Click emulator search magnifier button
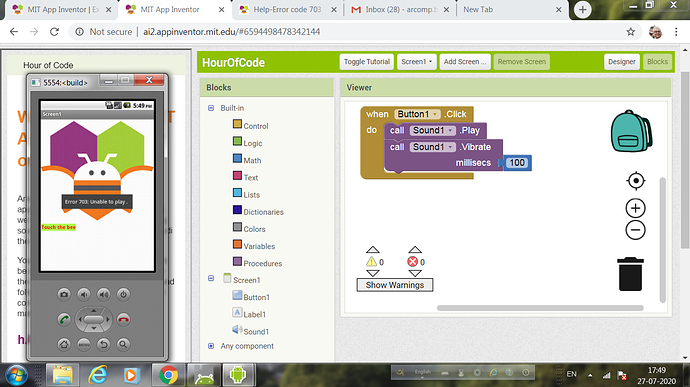Screen dimensions: 690x387 (123, 344)
